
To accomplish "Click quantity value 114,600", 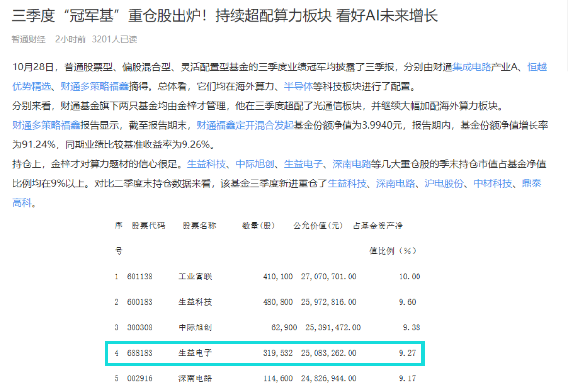I will (x=278, y=378).
